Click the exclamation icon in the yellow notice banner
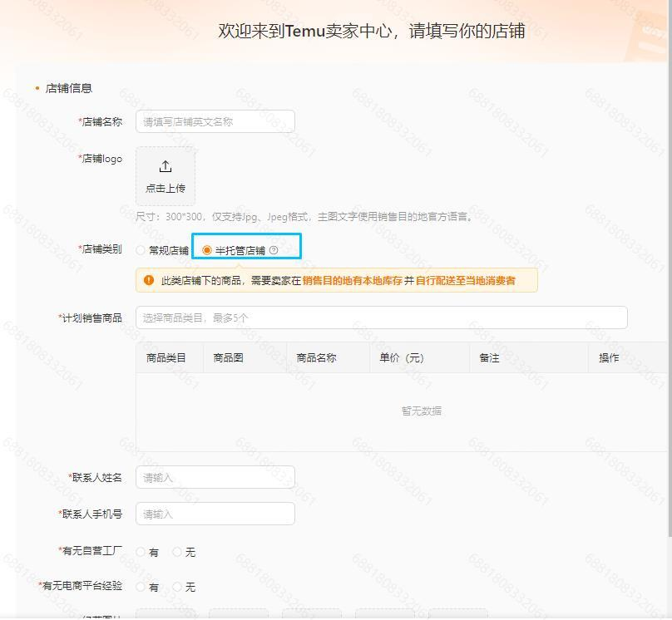672x620 pixels. coord(146,280)
